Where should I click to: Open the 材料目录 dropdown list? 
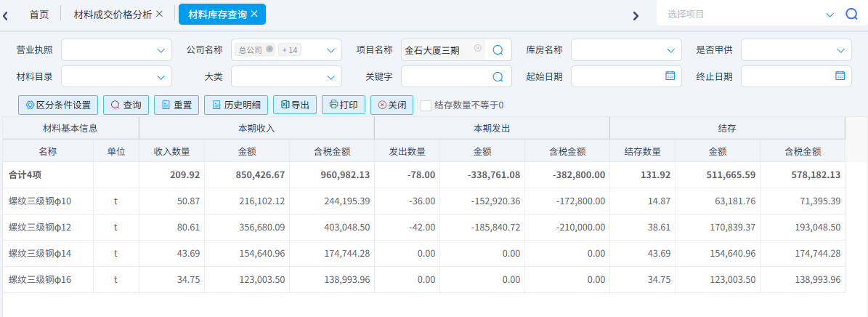tap(161, 77)
